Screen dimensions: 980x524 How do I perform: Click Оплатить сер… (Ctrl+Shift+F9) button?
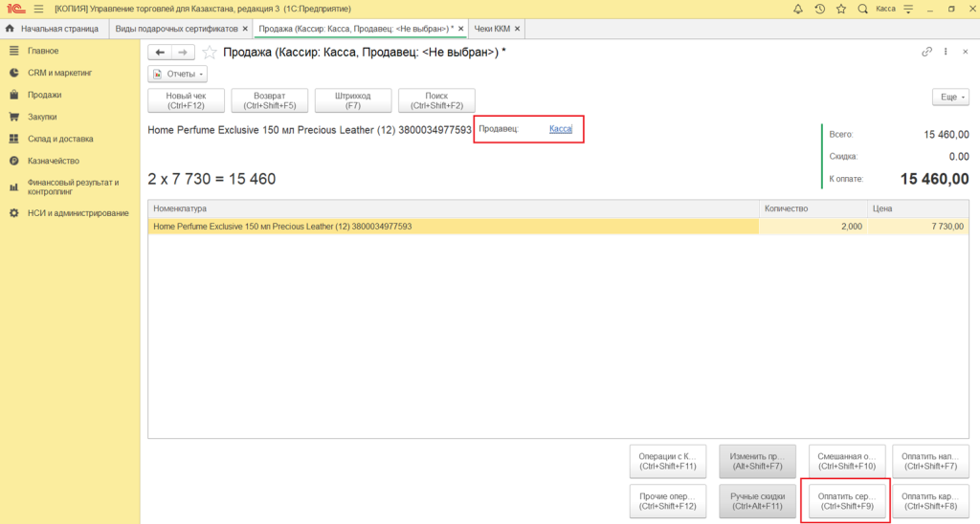point(847,501)
